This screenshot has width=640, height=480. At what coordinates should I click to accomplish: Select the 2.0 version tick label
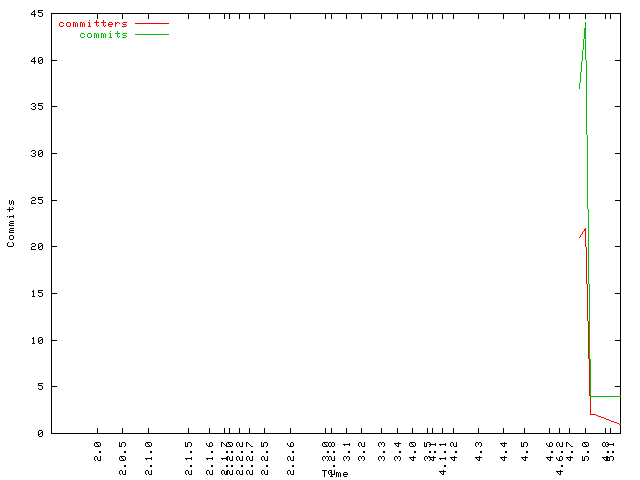98,453
